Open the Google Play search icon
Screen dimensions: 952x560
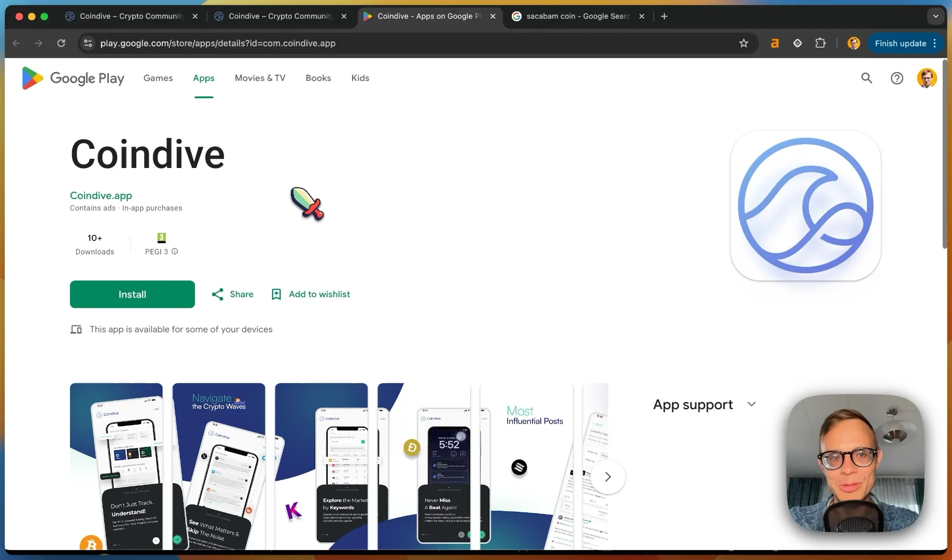866,78
